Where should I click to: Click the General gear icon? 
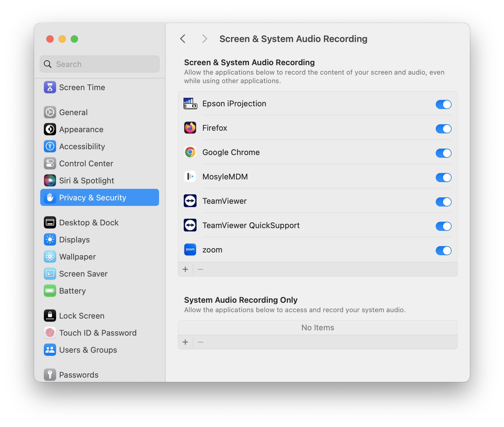50,112
